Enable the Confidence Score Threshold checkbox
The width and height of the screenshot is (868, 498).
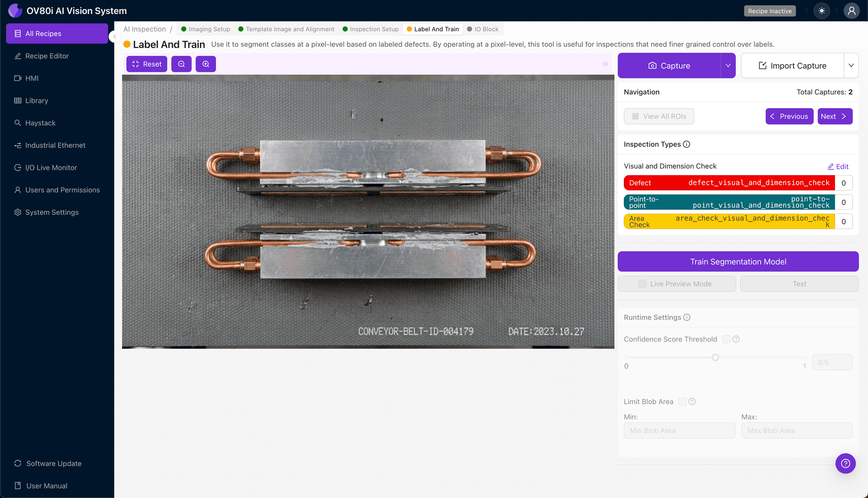[x=726, y=339]
